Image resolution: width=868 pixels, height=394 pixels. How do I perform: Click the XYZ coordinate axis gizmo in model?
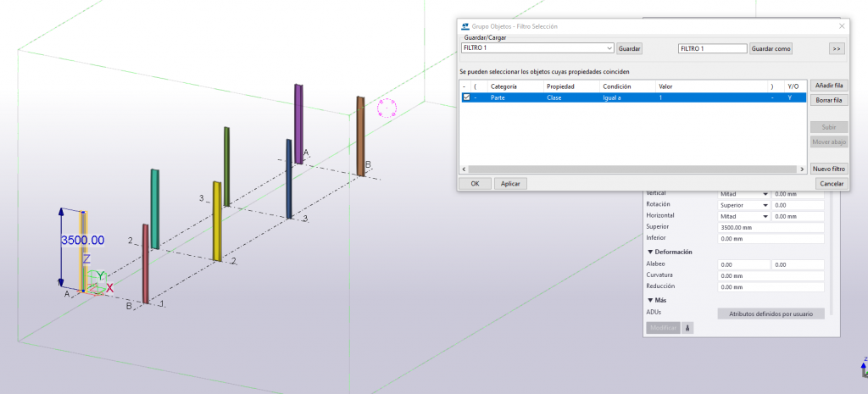97,282
